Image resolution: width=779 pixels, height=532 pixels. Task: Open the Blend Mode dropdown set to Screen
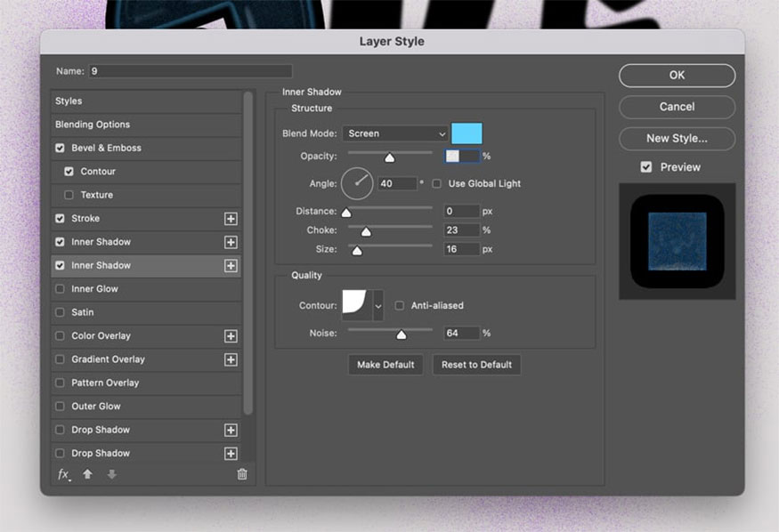click(394, 133)
